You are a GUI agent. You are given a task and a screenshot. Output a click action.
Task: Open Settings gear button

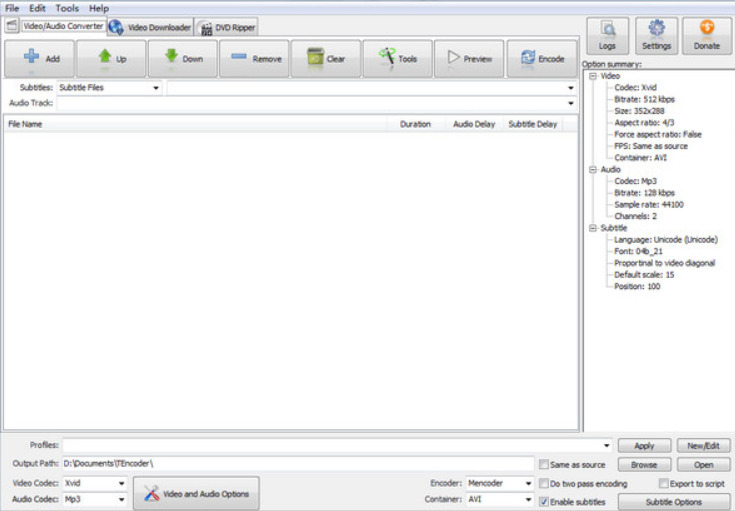[656, 36]
